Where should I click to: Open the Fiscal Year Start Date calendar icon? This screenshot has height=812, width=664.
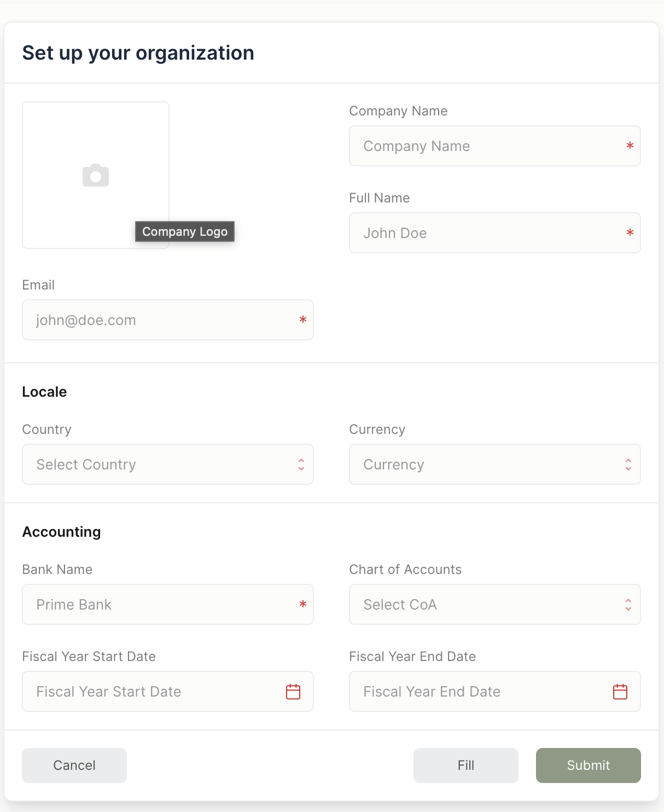293,692
